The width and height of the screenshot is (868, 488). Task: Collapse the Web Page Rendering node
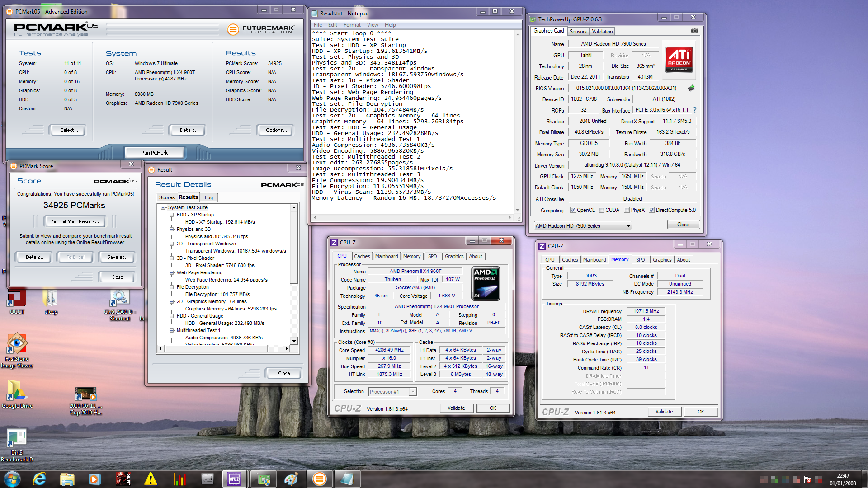pos(172,273)
